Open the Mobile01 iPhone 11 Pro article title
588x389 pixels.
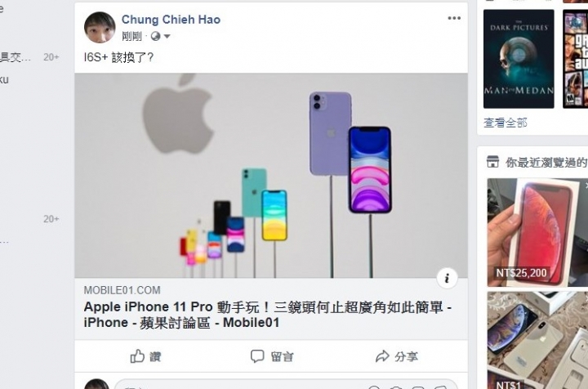pyautogui.click(x=267, y=315)
